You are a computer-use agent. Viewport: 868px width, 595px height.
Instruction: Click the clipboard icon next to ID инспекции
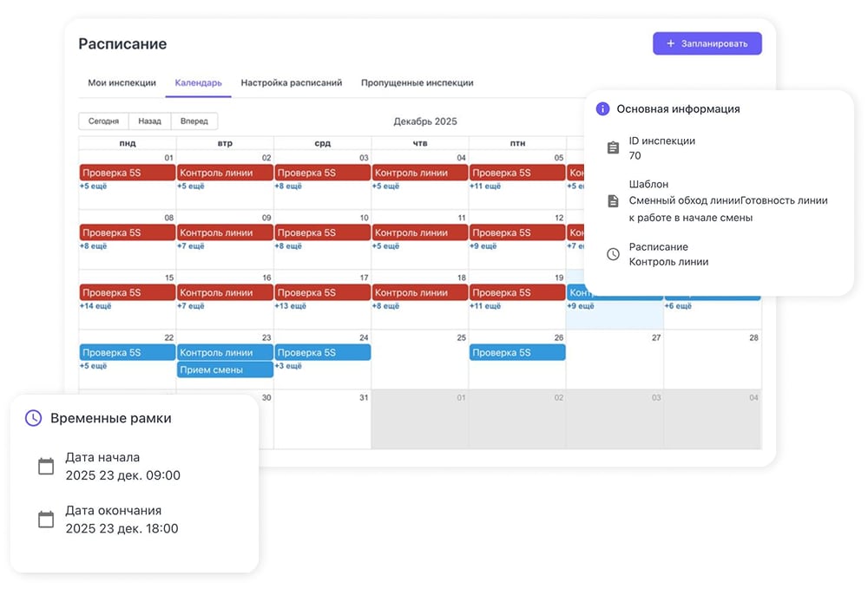click(x=613, y=148)
